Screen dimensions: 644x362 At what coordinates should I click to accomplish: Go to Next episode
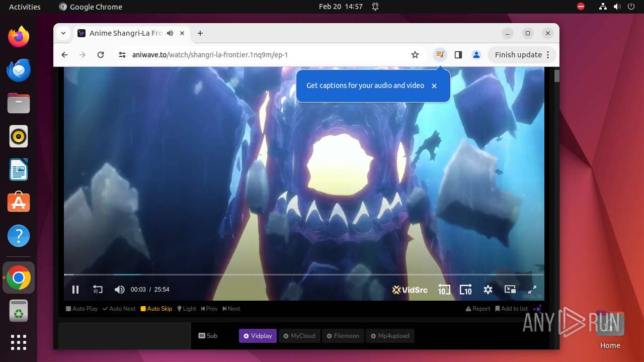coord(231,309)
